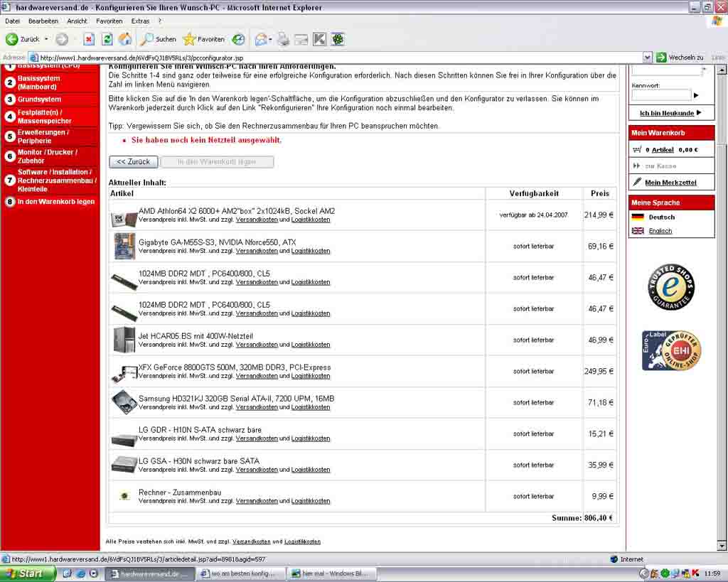Viewport: 728px width, 582px height.
Task: Select Deutsch language with German flag
Action: pyautogui.click(x=654, y=217)
